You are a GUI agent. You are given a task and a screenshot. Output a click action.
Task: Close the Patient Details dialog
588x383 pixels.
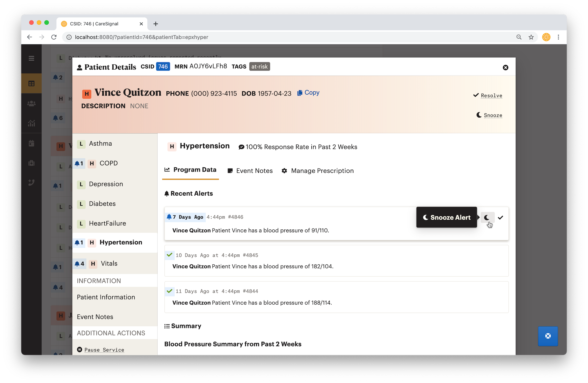click(505, 68)
